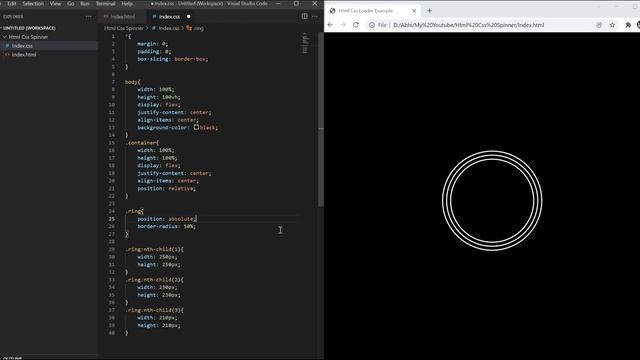This screenshot has height=360, width=640.
Task: Close the Html Css Loader Example browser tab
Action: click(x=414, y=11)
